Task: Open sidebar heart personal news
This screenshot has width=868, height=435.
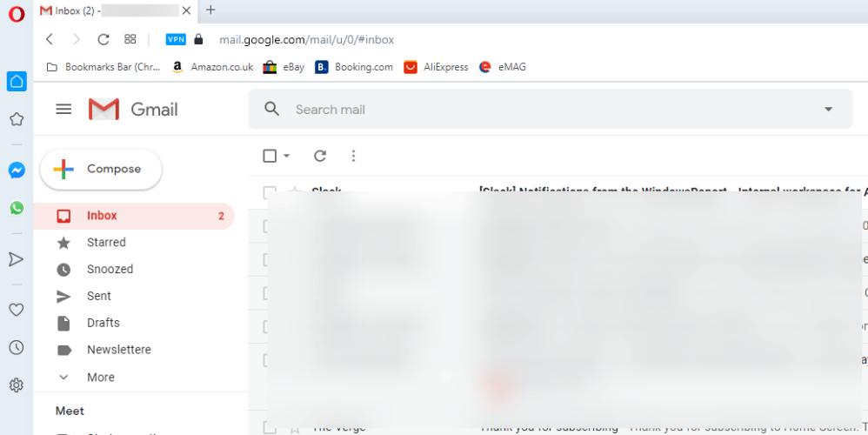Action: [17, 310]
